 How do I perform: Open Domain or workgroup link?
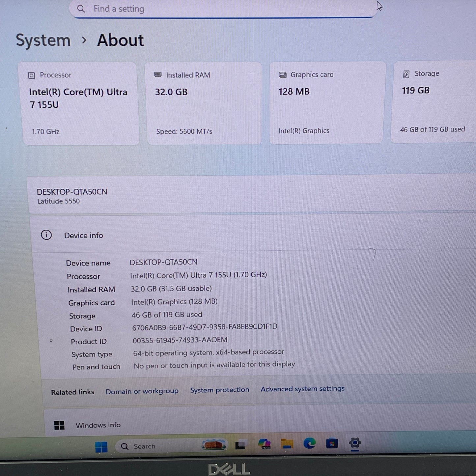point(142,391)
